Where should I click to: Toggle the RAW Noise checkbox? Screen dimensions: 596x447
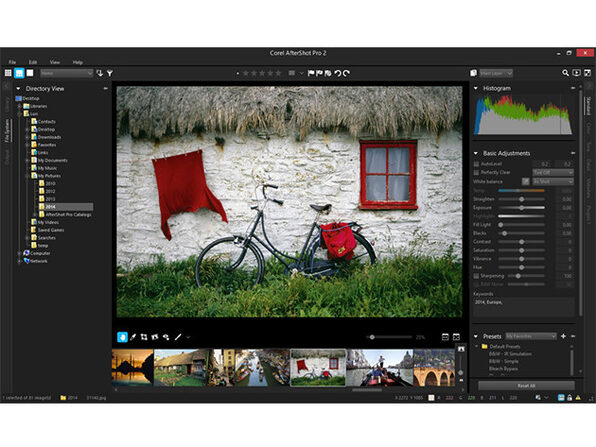[x=476, y=284]
